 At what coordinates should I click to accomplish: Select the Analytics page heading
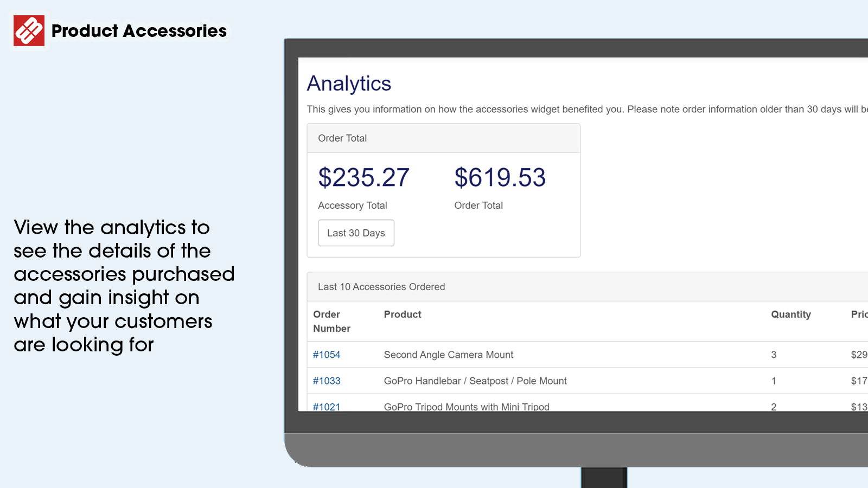pyautogui.click(x=349, y=84)
